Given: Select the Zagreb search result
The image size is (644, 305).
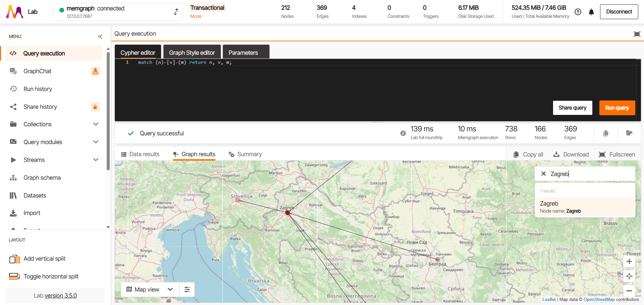Looking at the screenshot, I should (x=584, y=207).
